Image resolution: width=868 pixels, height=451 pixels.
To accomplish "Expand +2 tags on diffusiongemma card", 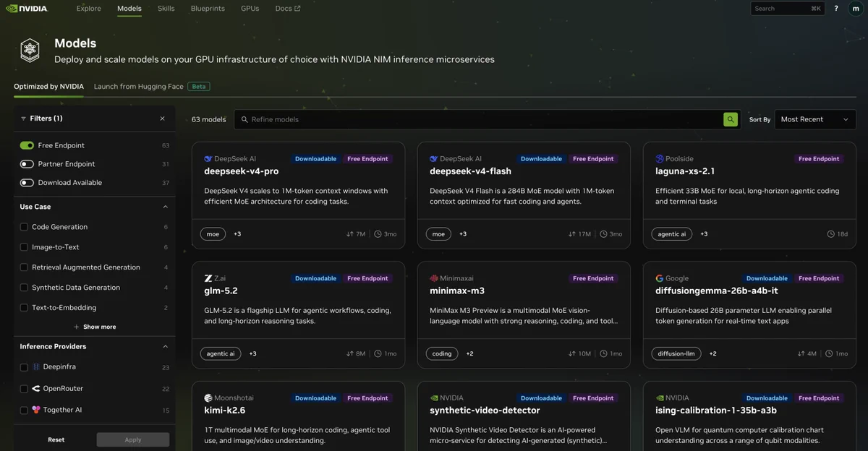I will [712, 354].
